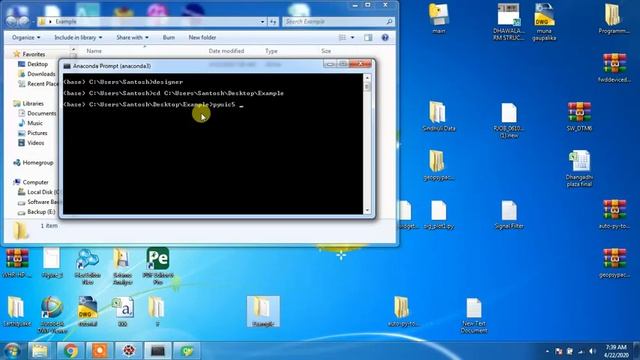Click the Explorer address bar refresh button
This screenshot has width=640, height=360.
tap(273, 22)
